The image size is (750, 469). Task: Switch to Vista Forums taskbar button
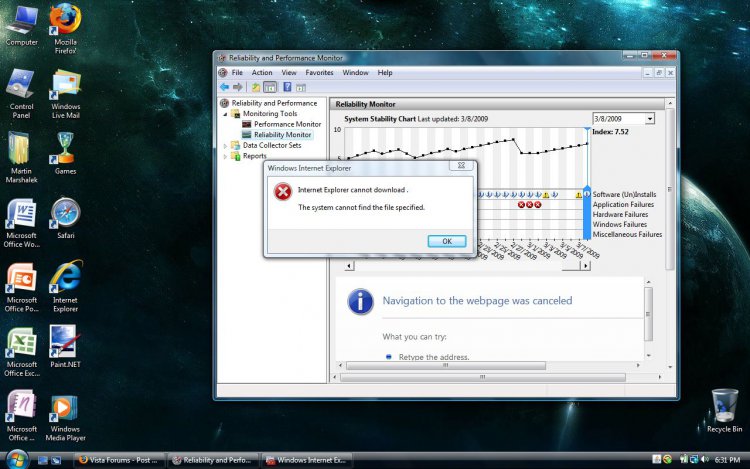coord(120,460)
